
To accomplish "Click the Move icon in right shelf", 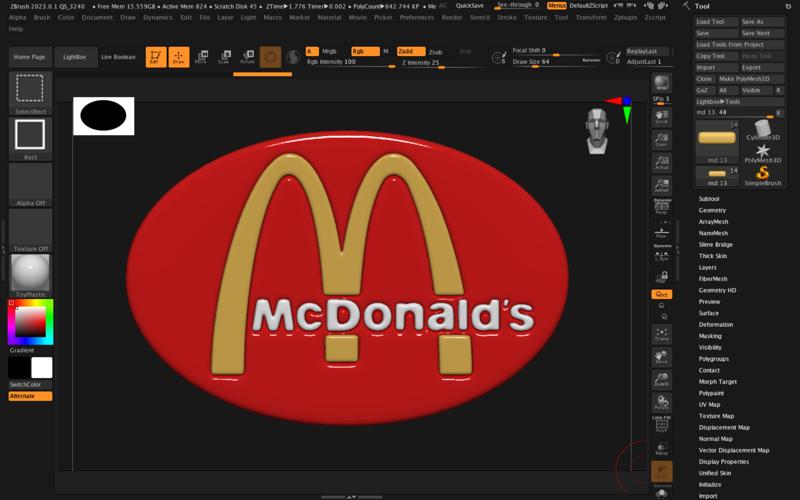I will 661,357.
